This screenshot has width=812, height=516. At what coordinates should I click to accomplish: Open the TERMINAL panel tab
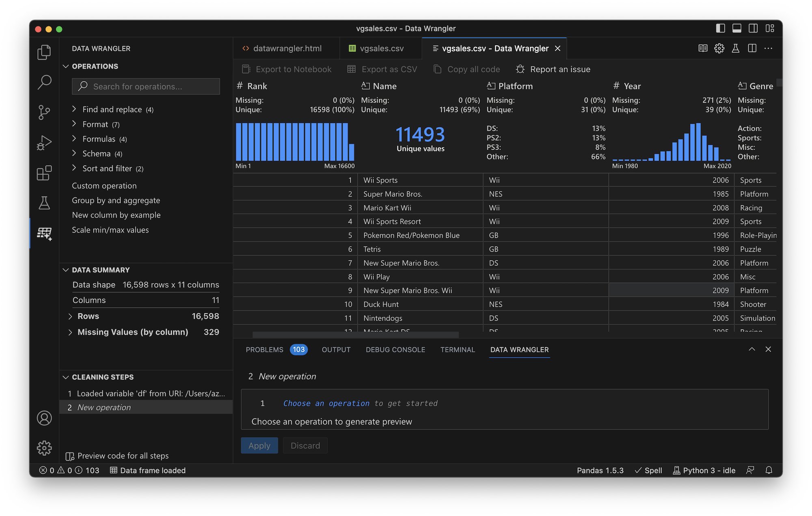pos(457,350)
